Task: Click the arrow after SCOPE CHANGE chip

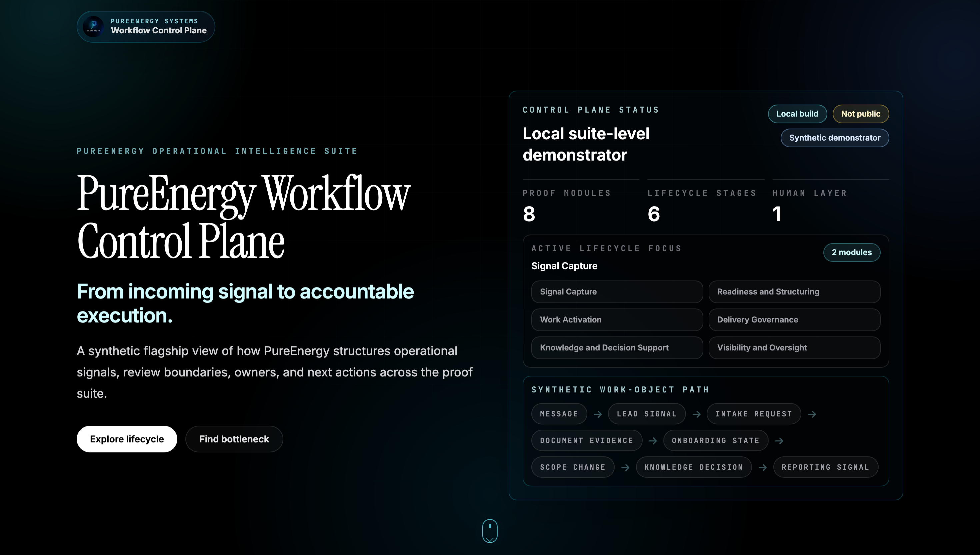Action: [x=625, y=467]
